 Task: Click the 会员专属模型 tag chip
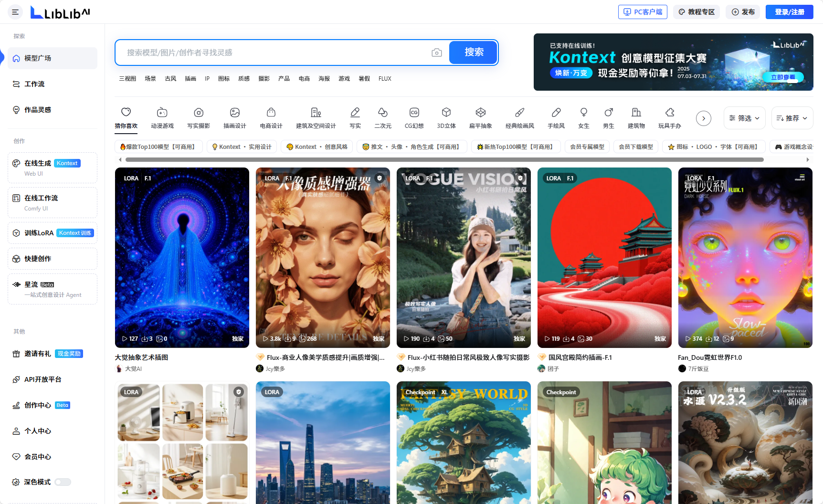pyautogui.click(x=587, y=147)
